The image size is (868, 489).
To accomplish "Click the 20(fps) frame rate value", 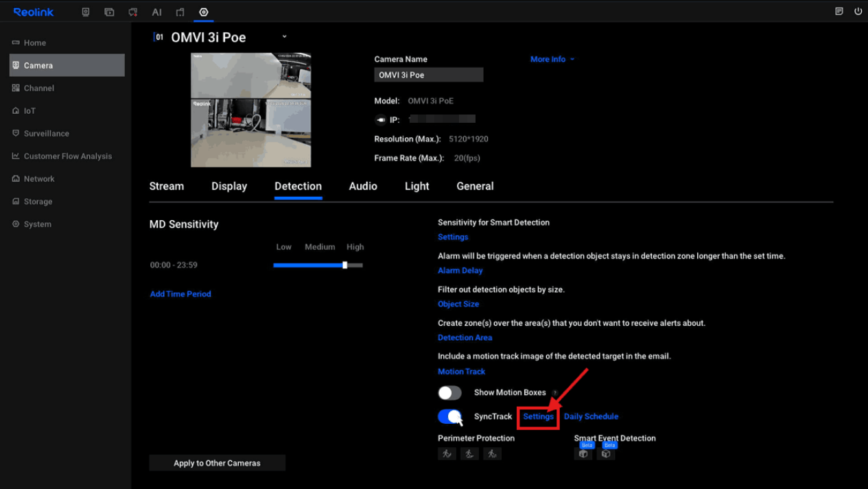I will pyautogui.click(x=467, y=158).
